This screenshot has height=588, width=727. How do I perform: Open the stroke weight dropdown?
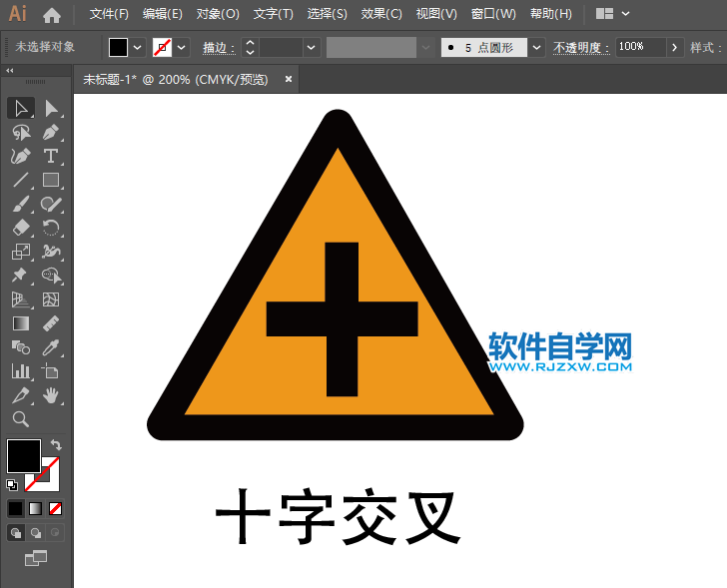[x=312, y=47]
